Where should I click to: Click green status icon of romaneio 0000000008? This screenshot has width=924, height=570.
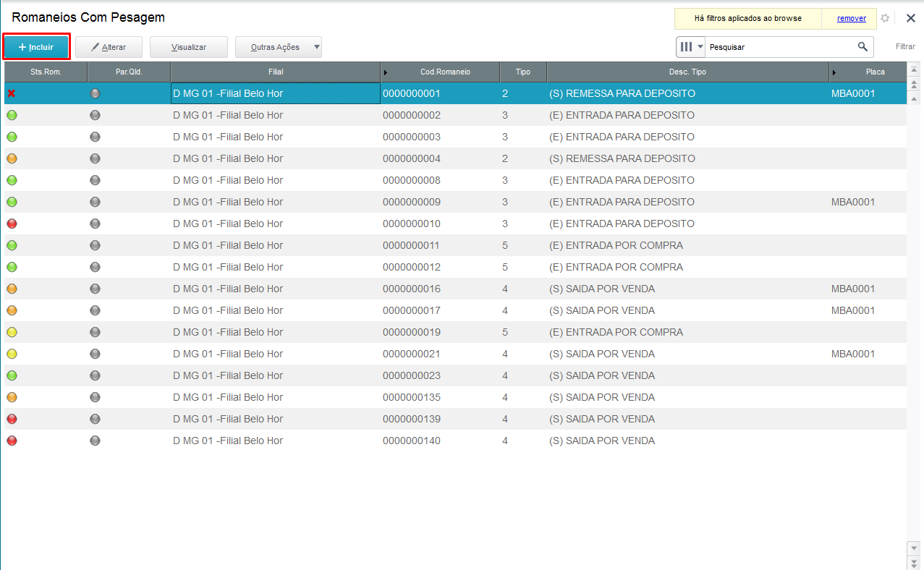tap(12, 180)
